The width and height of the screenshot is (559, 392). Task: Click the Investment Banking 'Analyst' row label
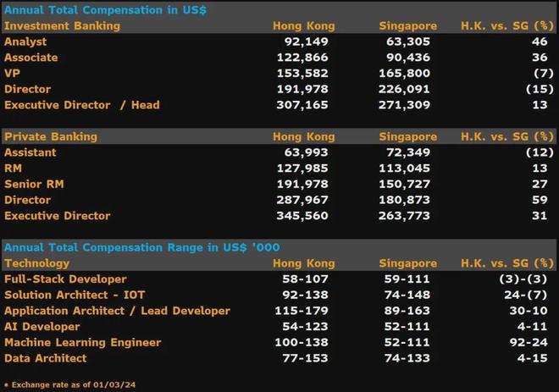(25, 41)
